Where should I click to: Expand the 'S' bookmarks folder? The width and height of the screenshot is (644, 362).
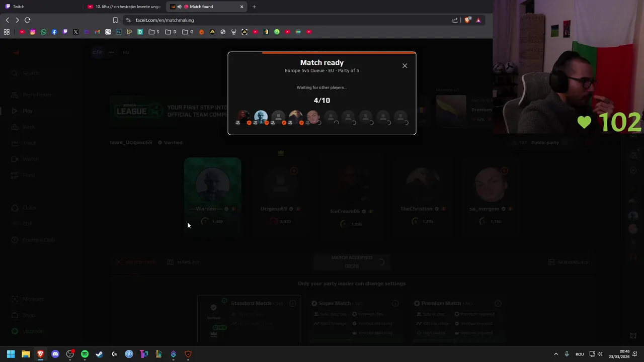point(154,32)
